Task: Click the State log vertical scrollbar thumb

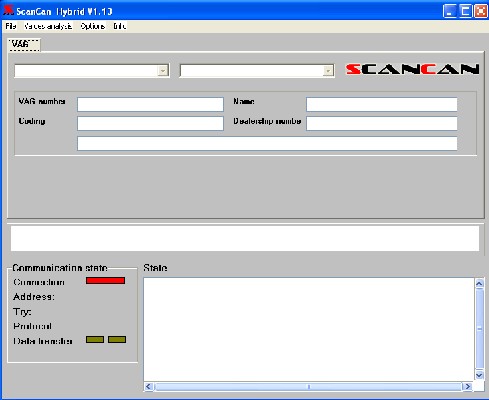Action: (479, 329)
